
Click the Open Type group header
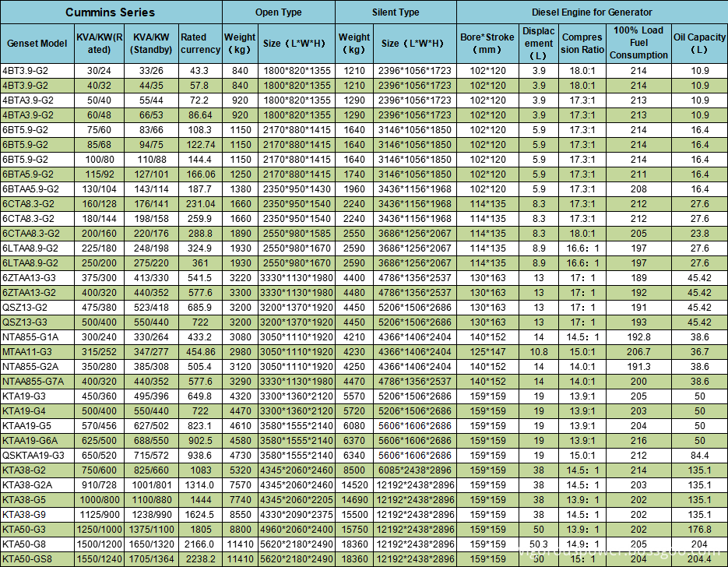pyautogui.click(x=278, y=12)
